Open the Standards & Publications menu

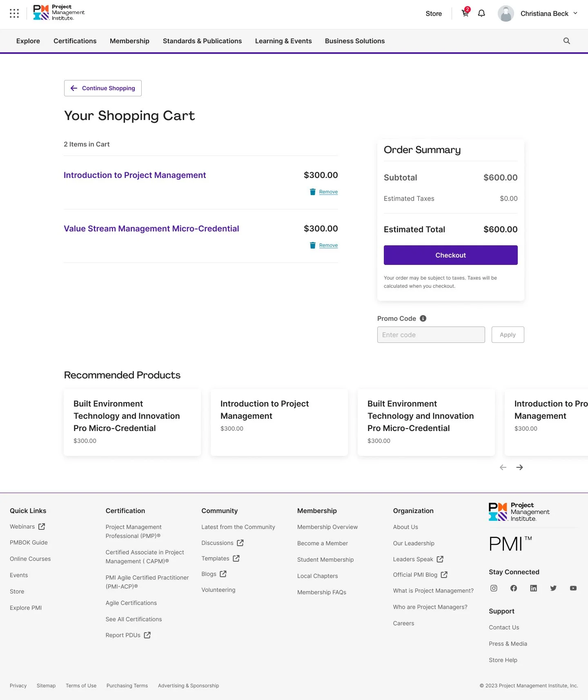(x=202, y=41)
